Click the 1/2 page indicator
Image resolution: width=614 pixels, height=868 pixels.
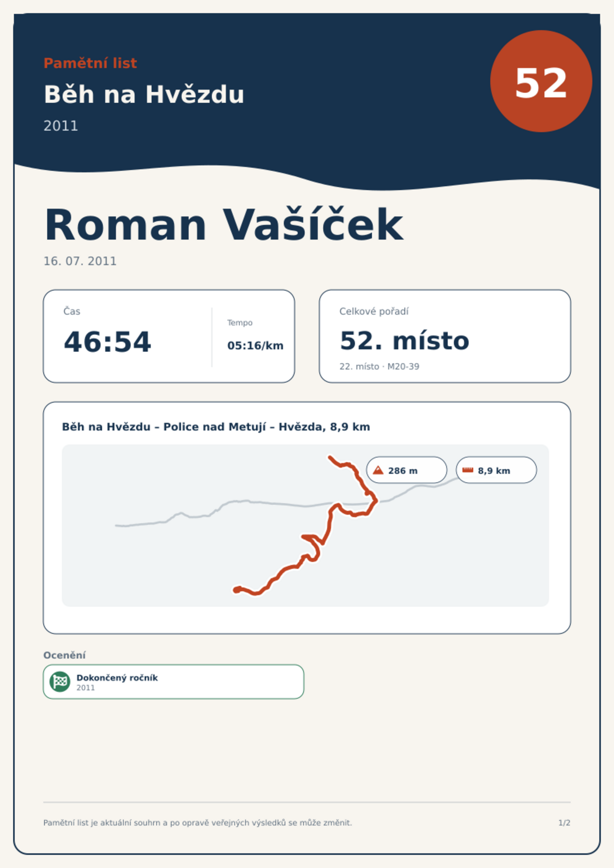click(x=565, y=823)
